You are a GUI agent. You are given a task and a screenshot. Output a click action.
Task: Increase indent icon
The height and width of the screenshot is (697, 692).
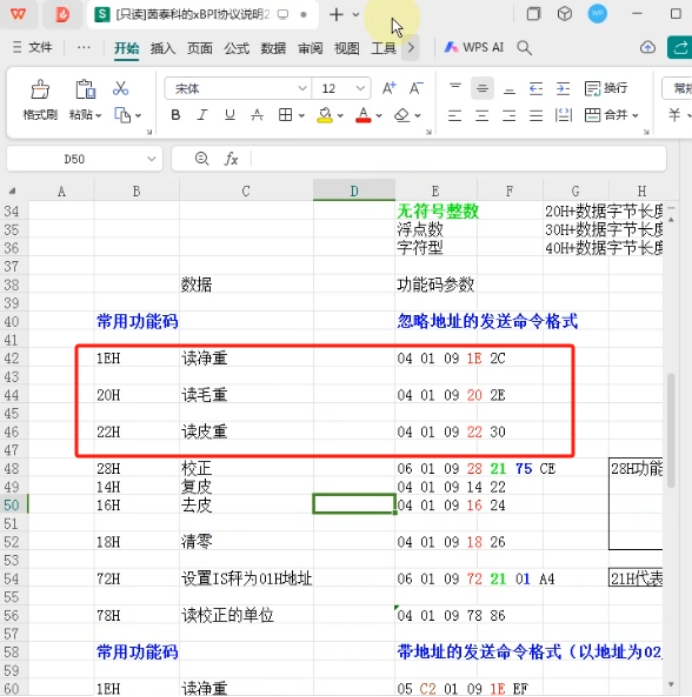point(563,88)
